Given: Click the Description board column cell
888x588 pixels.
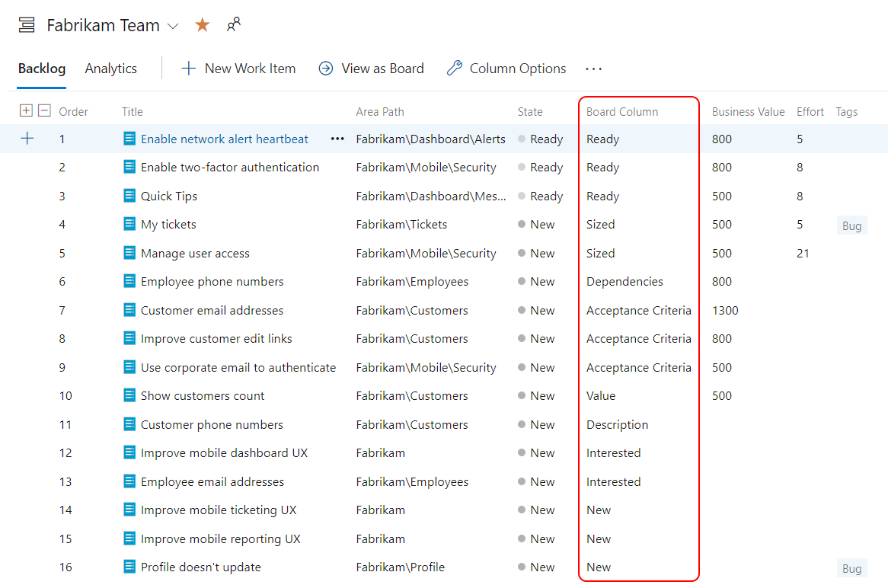Looking at the screenshot, I should (x=618, y=425).
